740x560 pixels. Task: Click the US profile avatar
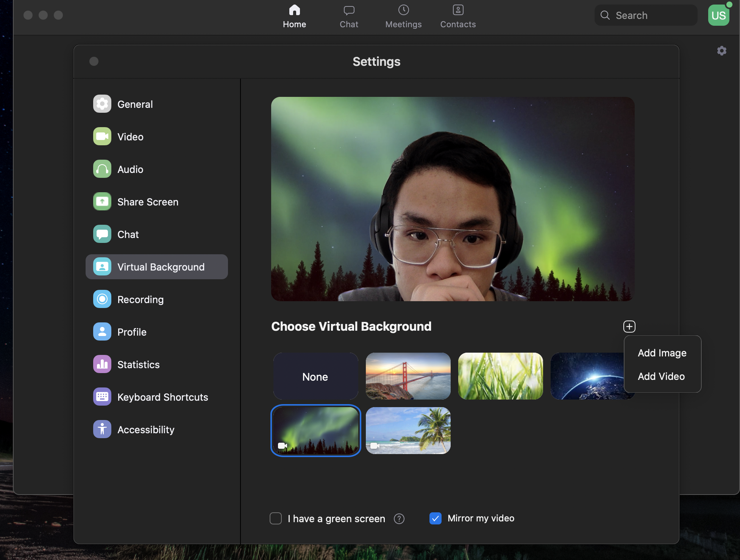pyautogui.click(x=719, y=15)
